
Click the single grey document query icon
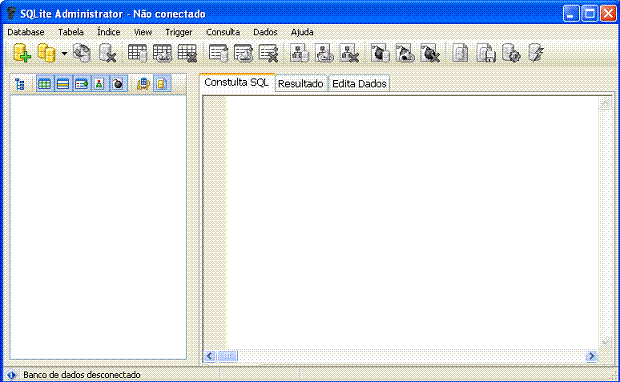tap(460, 53)
